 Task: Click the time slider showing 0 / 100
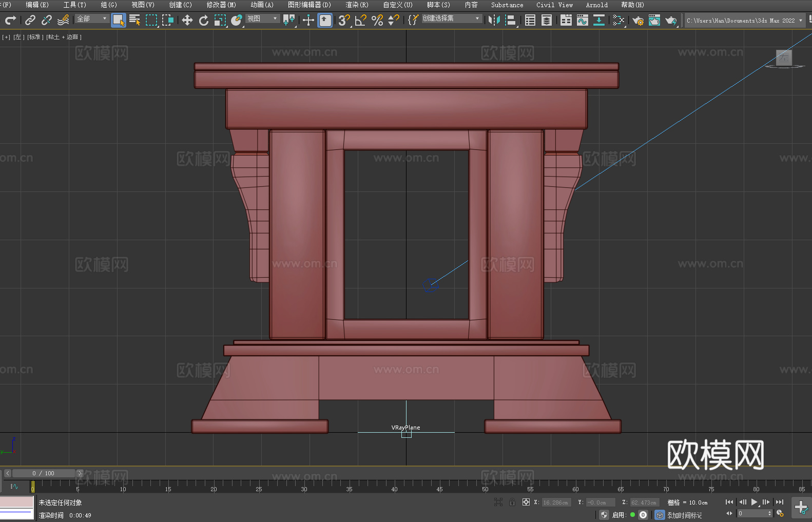(x=44, y=473)
